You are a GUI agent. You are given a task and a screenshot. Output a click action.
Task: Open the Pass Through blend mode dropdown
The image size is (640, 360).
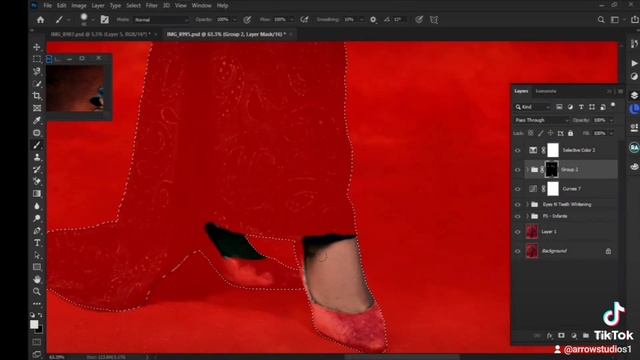541,120
